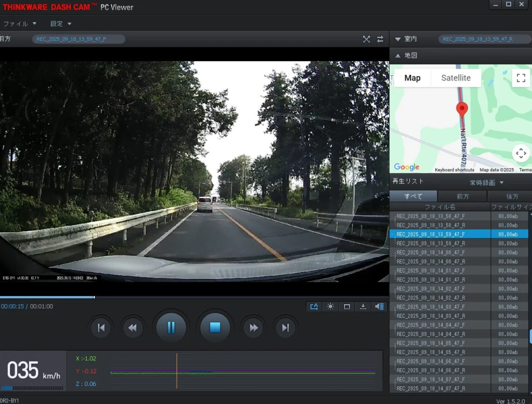
Task: Skip to next file
Action: tap(285, 328)
